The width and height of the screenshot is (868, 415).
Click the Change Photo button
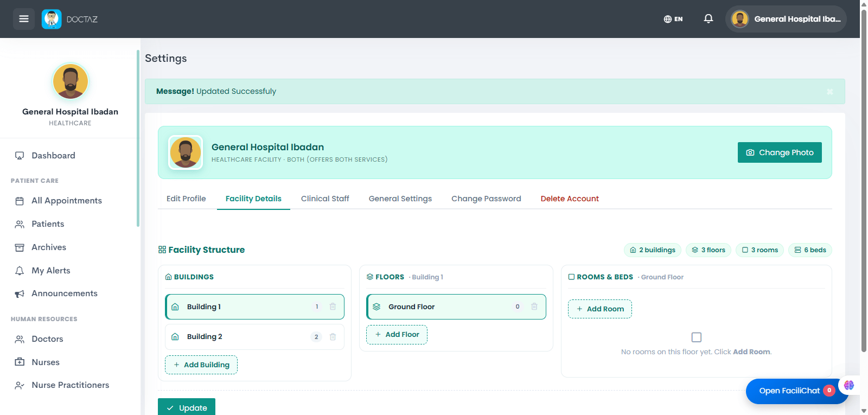tap(780, 152)
